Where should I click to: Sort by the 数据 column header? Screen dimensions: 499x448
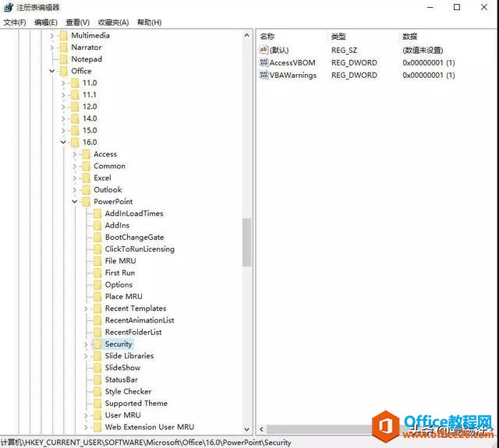click(x=410, y=37)
